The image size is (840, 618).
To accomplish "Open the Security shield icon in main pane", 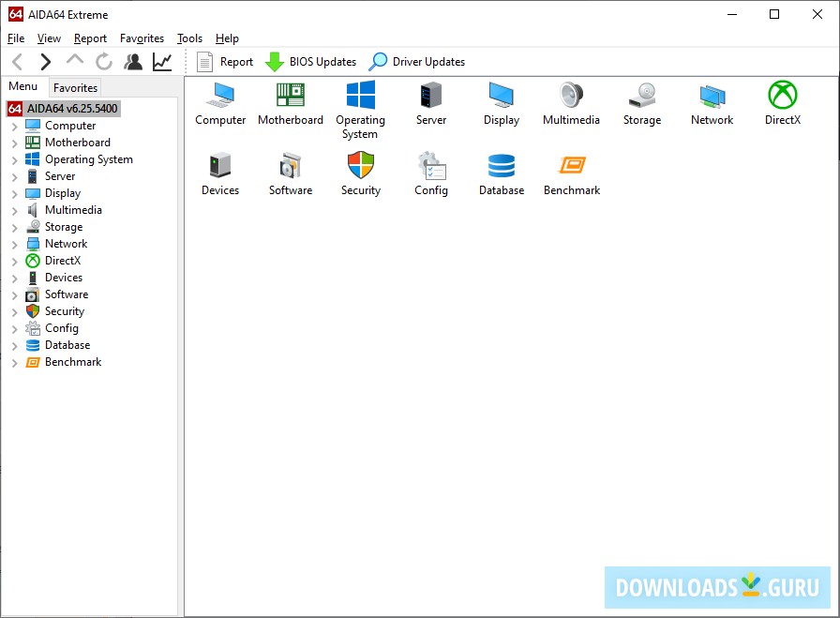I will (x=361, y=165).
